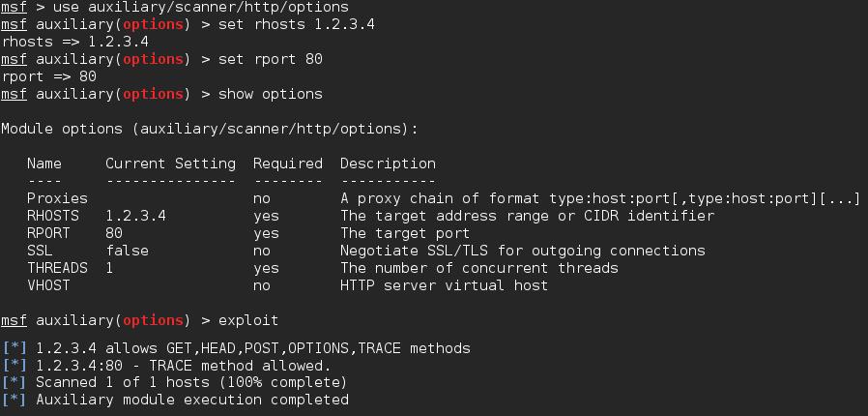Screen dimensions: 868x416
Task: Select the 'Current Setting' column header
Action: click(x=170, y=163)
